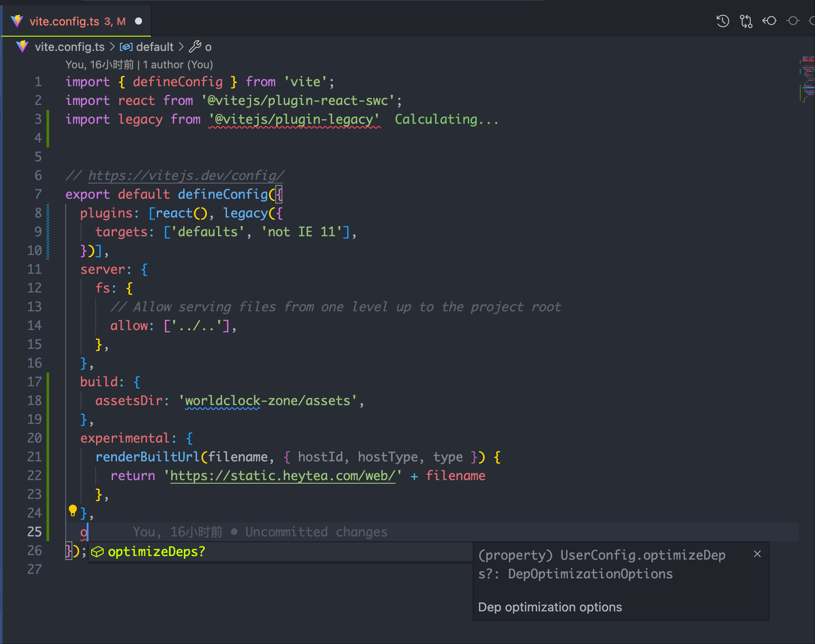Click the unsaved-changes dot on vite.config.ts tab
Screen dimensions: 815x644
click(x=139, y=21)
